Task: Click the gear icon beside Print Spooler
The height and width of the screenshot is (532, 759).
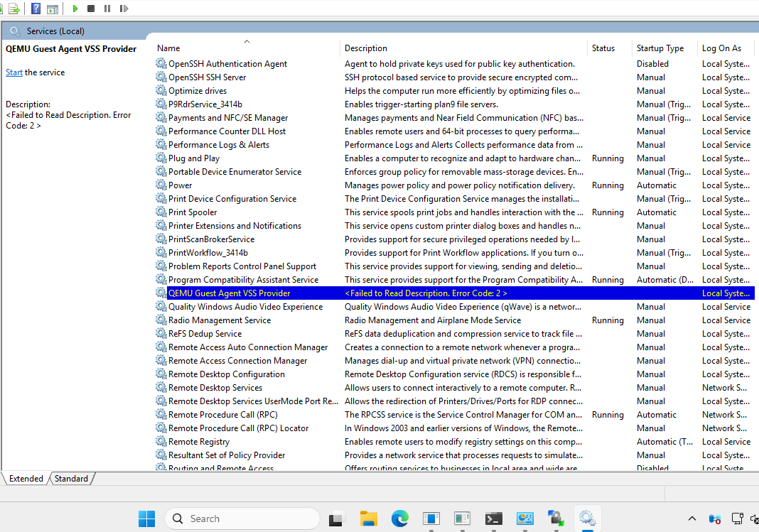Action: click(x=161, y=212)
